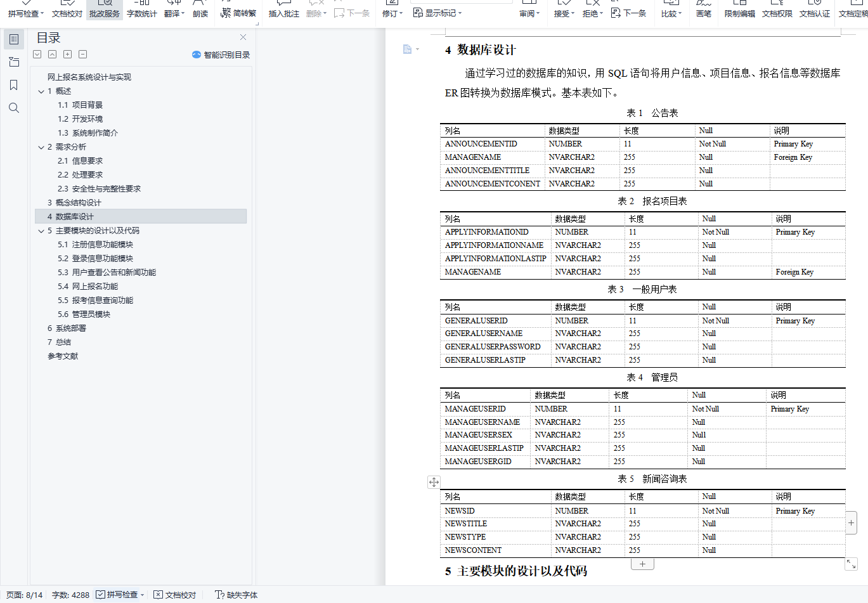This screenshot has width=868, height=603.
Task: Open the bookmark icon in the sidebar
Action: pyautogui.click(x=14, y=85)
